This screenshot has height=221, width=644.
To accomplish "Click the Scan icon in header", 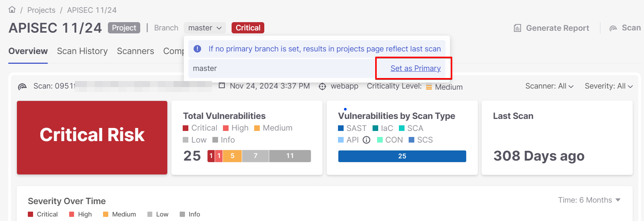I will tap(613, 28).
